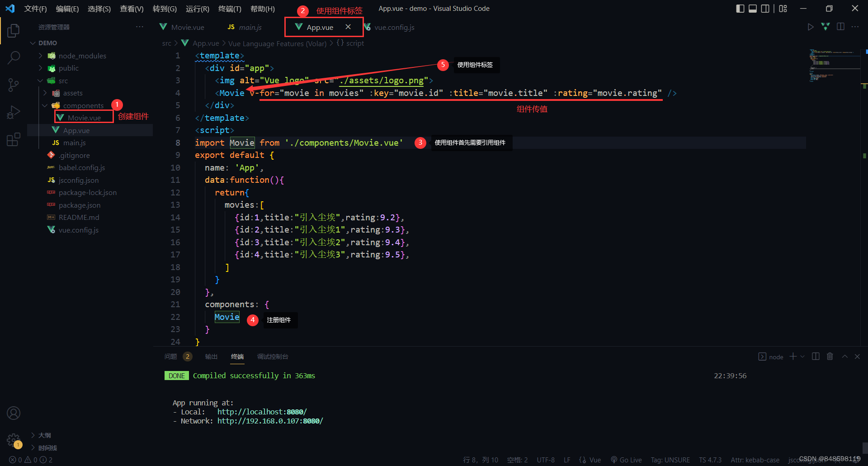Open the Run and Debug view
868x466 pixels.
click(14, 112)
